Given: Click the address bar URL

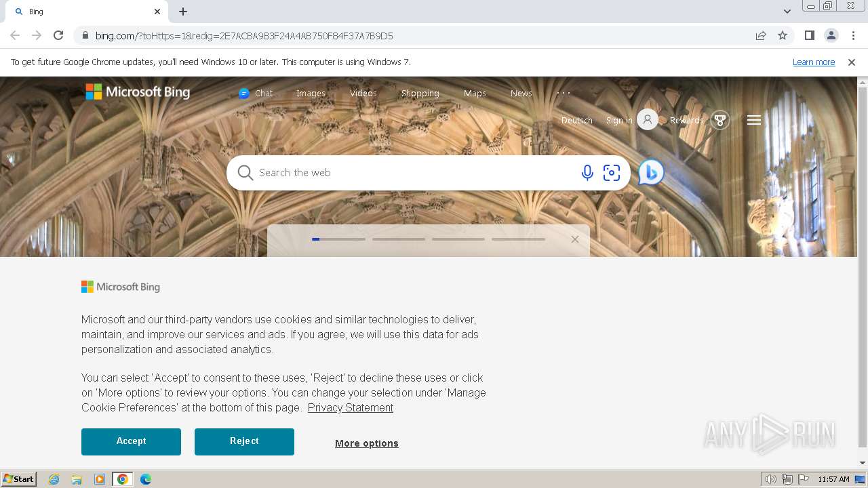Looking at the screenshot, I should (x=244, y=36).
